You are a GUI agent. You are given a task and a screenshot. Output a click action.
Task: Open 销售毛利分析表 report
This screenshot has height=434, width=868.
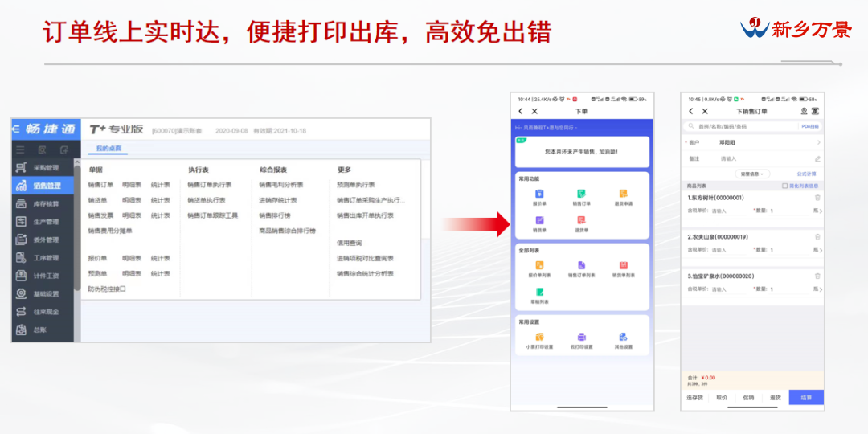[x=281, y=185]
